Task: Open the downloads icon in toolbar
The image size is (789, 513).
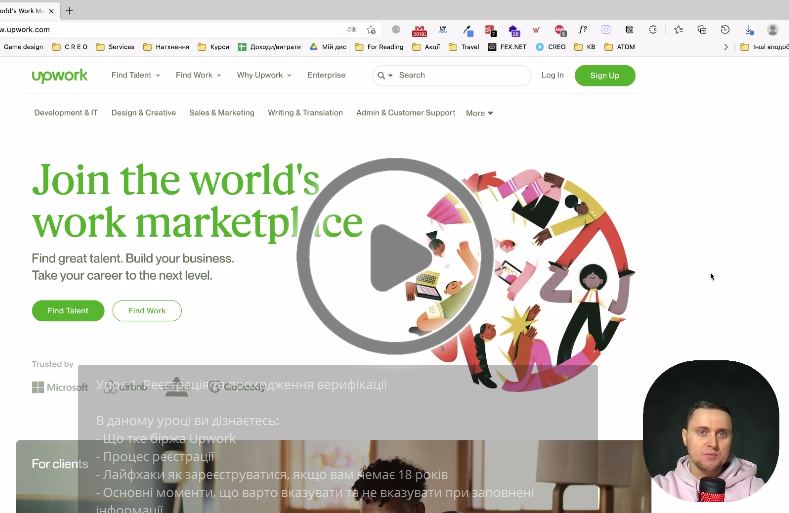Action: (749, 30)
